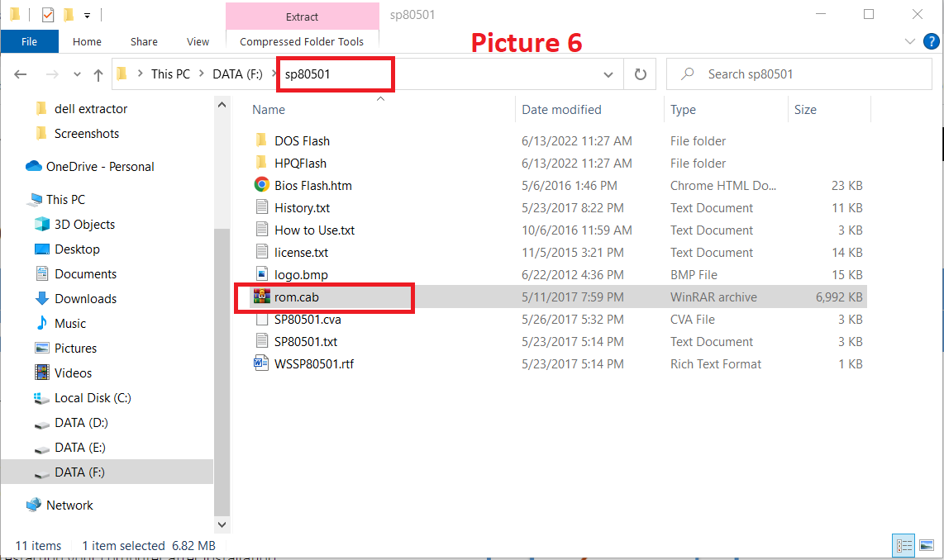Select the logo.bmp image icon
The width and height of the screenshot is (944, 560).
point(262,274)
